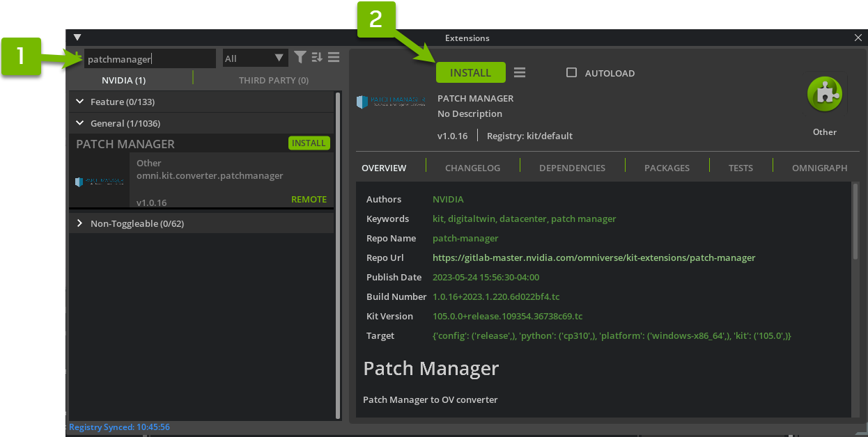Open the DEPENDENCIES tab

[x=572, y=168]
